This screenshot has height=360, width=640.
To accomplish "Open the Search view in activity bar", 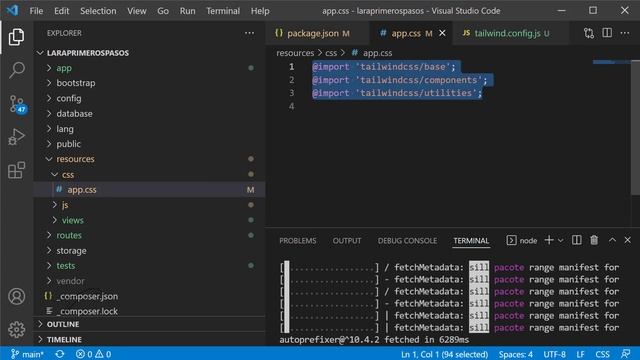I will 16,70.
